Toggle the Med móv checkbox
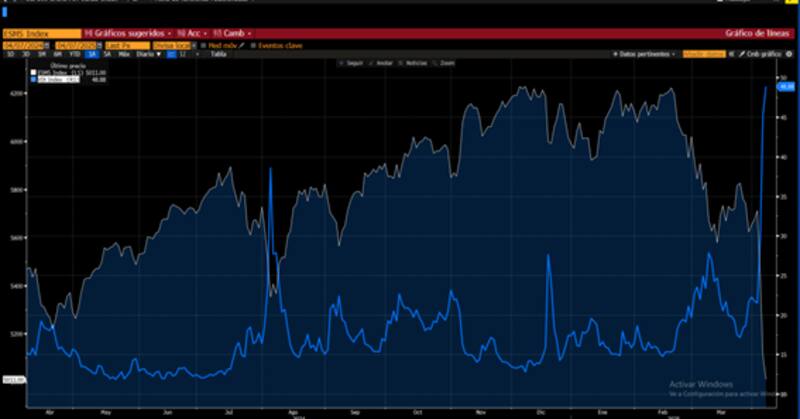 (203, 45)
